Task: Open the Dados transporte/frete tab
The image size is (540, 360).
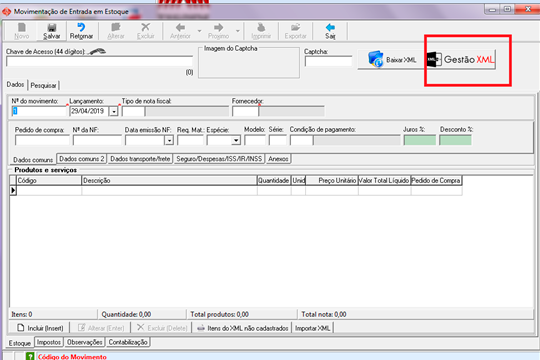Action: pos(140,159)
